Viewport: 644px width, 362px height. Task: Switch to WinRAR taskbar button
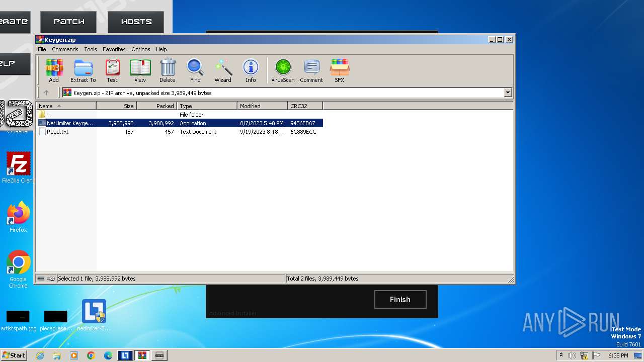142,355
